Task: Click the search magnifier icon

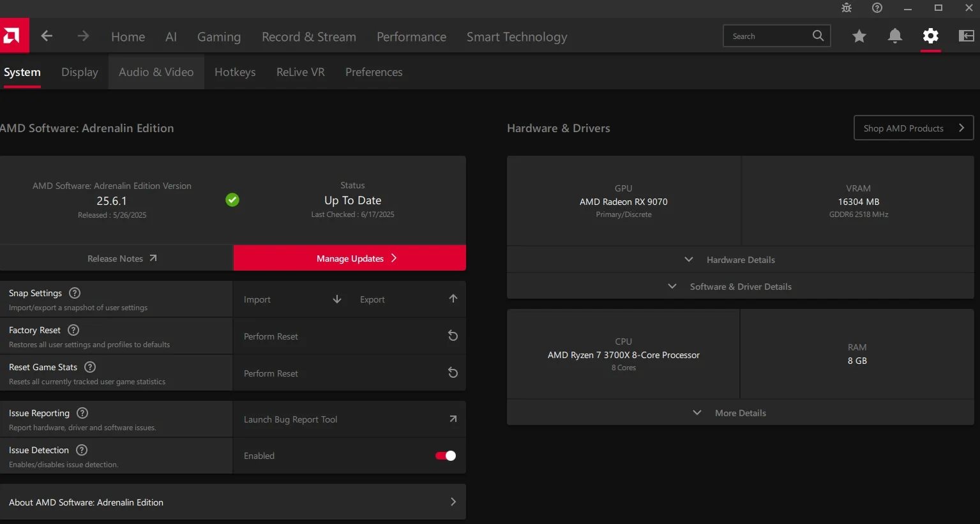Action: [818, 36]
